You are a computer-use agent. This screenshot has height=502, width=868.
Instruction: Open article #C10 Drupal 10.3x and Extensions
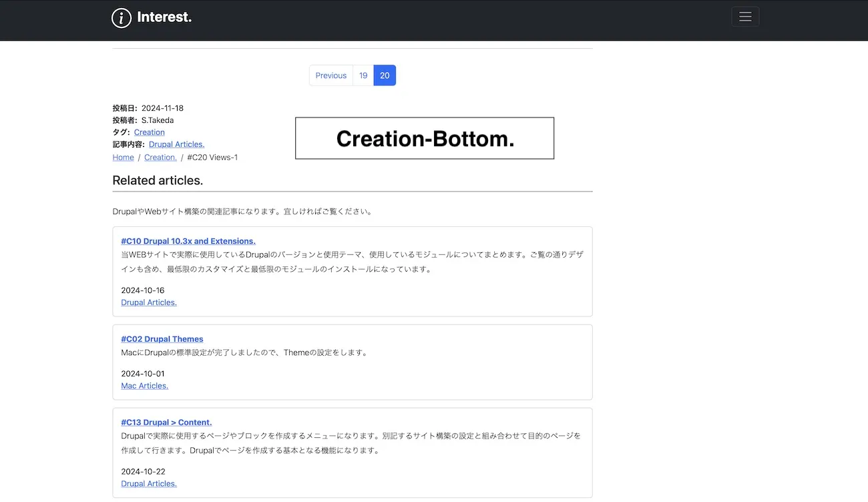click(x=188, y=241)
